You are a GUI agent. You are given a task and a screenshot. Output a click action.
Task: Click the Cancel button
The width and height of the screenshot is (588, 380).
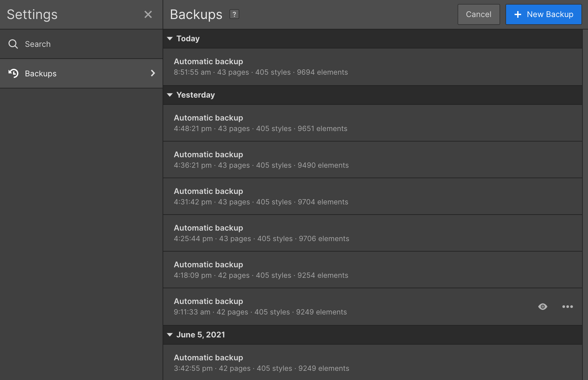(479, 14)
